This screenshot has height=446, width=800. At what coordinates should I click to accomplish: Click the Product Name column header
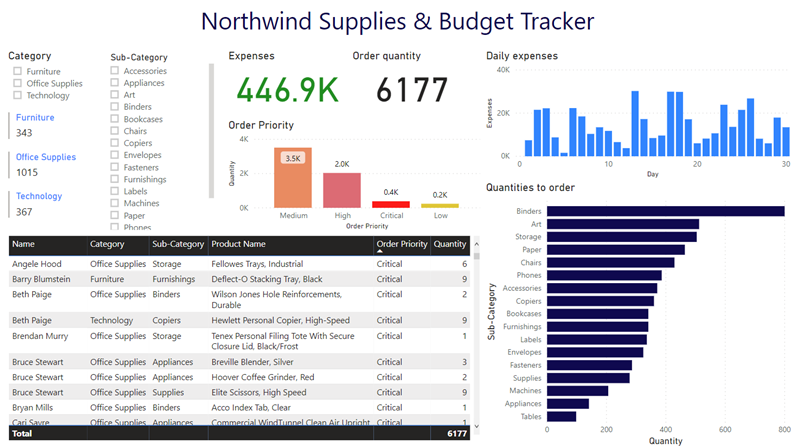[239, 244]
